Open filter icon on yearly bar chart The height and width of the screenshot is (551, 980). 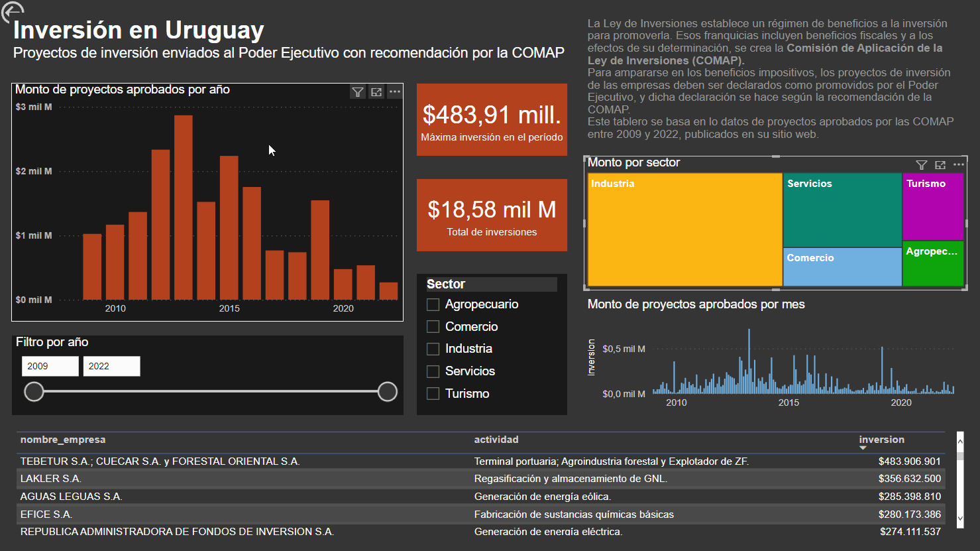click(x=358, y=92)
